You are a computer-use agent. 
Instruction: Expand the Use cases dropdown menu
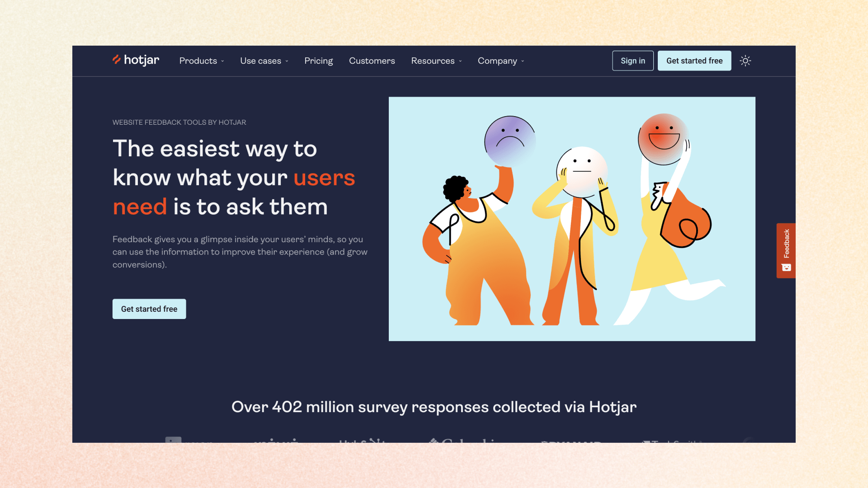point(264,61)
